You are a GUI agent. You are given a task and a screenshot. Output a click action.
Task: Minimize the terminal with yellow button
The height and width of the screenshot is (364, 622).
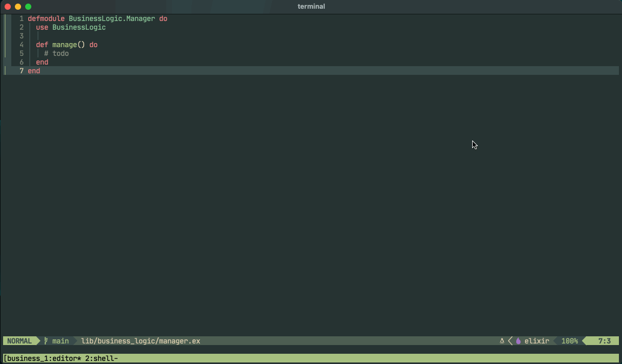[x=18, y=7]
